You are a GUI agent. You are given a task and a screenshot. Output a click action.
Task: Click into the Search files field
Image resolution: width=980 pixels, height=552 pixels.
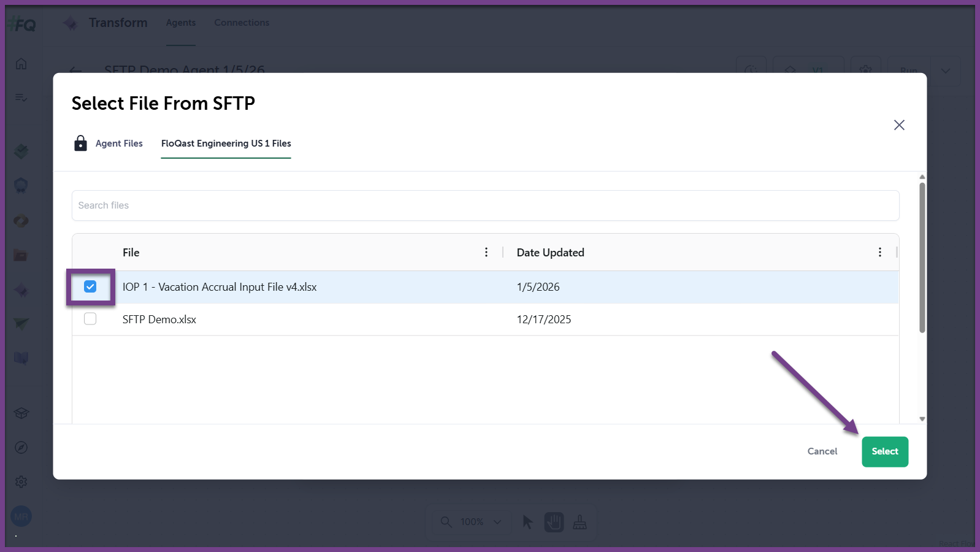[486, 205]
